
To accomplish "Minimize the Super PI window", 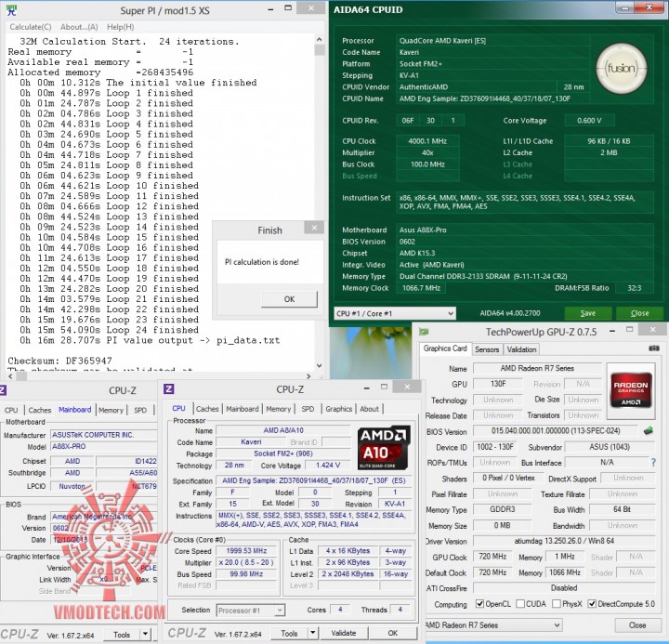I will point(270,9).
